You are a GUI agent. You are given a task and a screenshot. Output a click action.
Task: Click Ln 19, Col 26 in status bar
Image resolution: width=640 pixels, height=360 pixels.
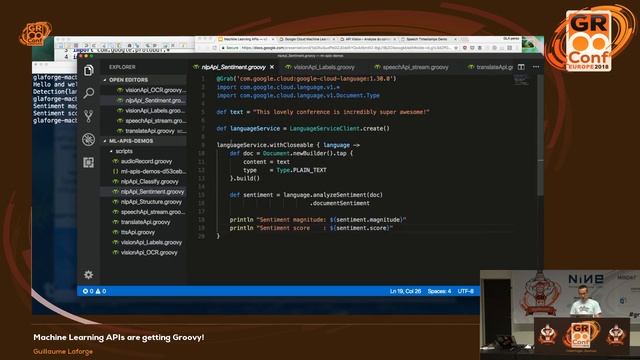tap(405, 291)
